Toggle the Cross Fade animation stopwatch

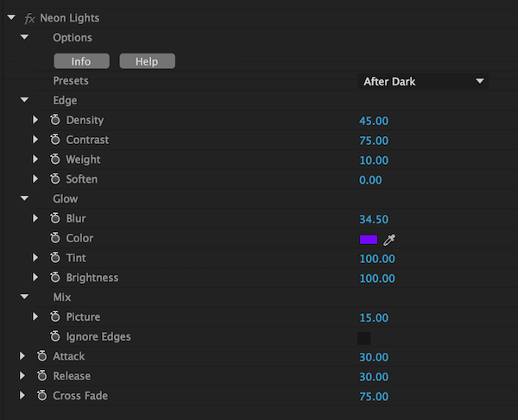(x=41, y=396)
